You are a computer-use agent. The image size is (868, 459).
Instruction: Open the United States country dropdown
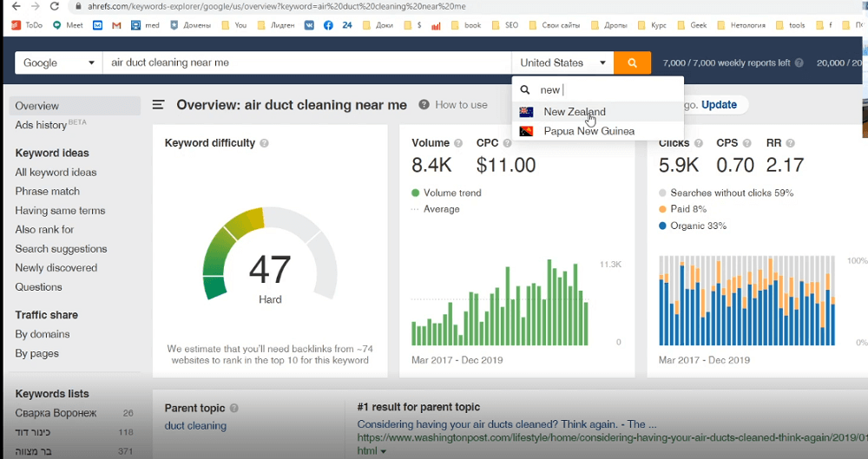point(562,62)
